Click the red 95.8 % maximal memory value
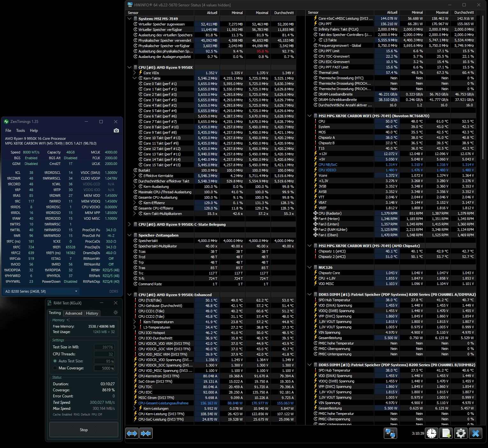The width and height of the screenshot is (488, 448). (262, 51)
